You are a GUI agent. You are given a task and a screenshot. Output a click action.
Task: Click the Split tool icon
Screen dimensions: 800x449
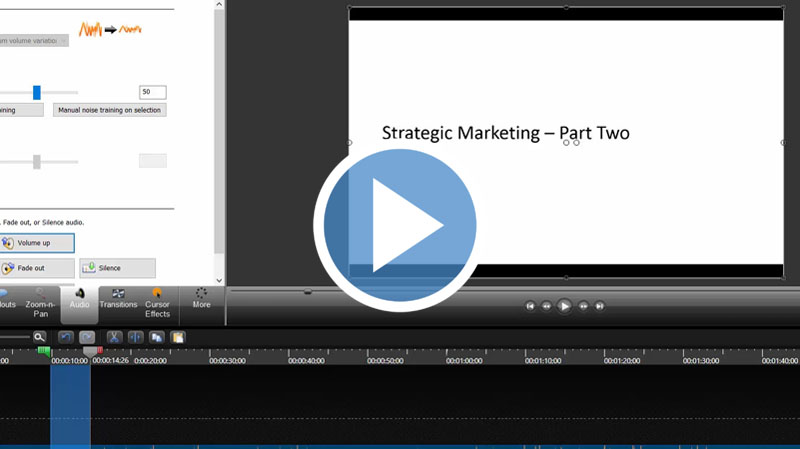click(x=136, y=338)
